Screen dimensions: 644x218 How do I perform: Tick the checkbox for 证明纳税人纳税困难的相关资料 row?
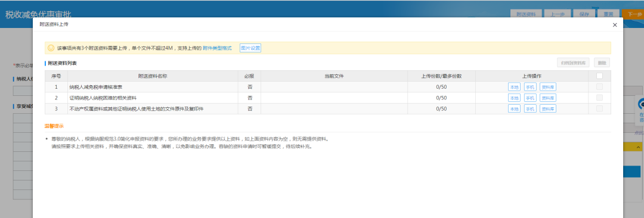click(x=600, y=98)
